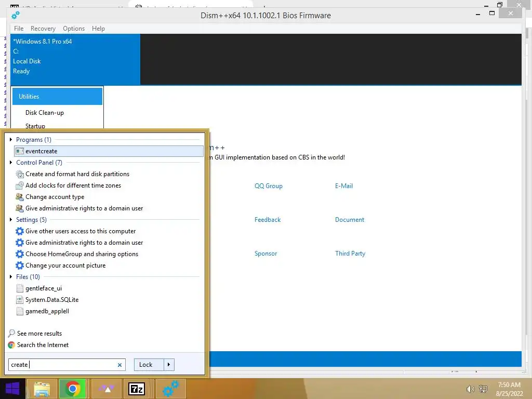The image size is (532, 399).
Task: Click the Dism++ gear icon in title bar
Action: 15,15
